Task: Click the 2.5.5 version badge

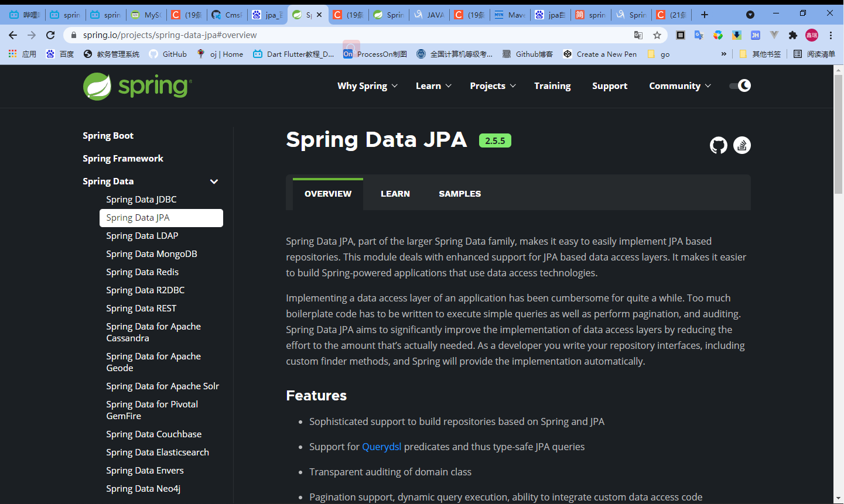Action: [495, 140]
